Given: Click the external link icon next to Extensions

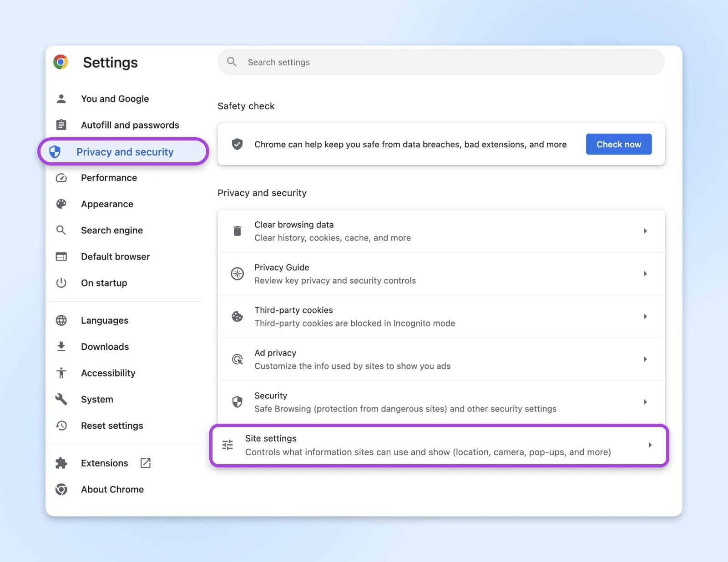Looking at the screenshot, I should click(145, 462).
